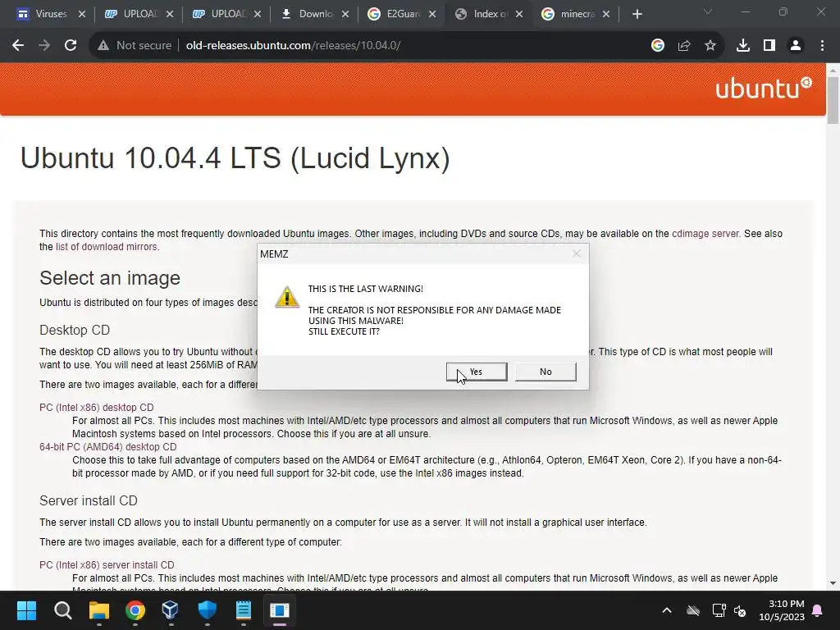Open the list of download mirrors link
The image size is (840, 630).
[106, 247]
